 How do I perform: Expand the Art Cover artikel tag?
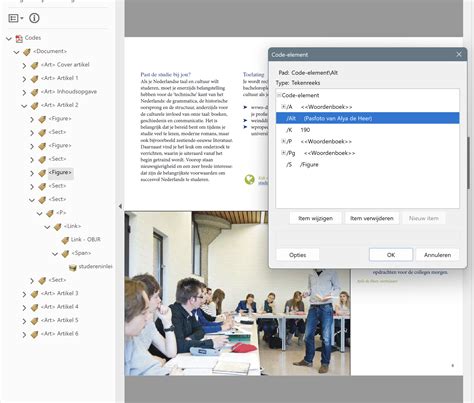point(24,66)
